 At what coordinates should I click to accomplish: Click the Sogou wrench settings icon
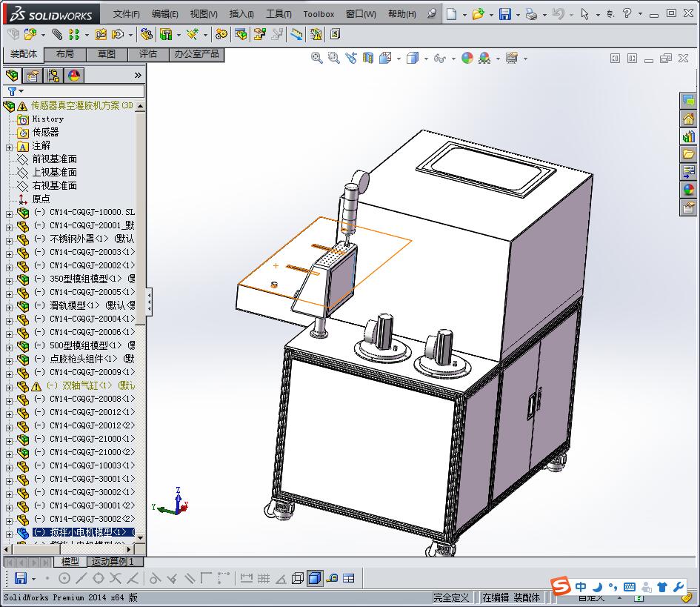point(679,587)
